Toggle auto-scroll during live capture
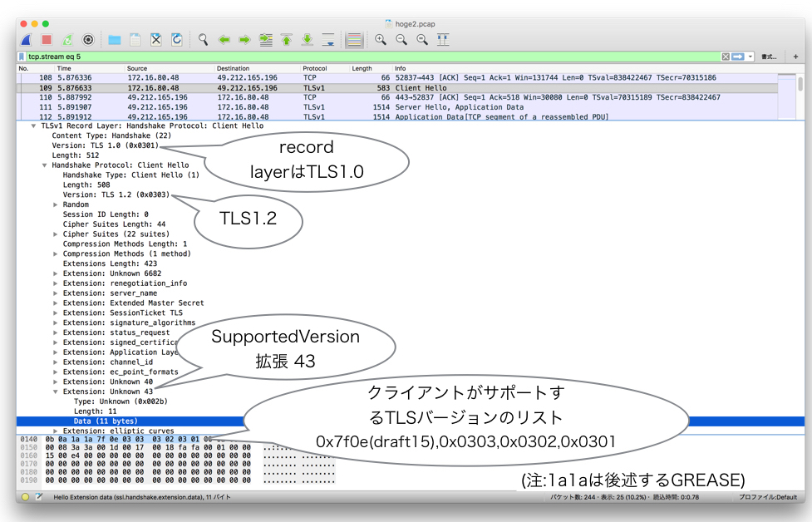 click(x=327, y=40)
